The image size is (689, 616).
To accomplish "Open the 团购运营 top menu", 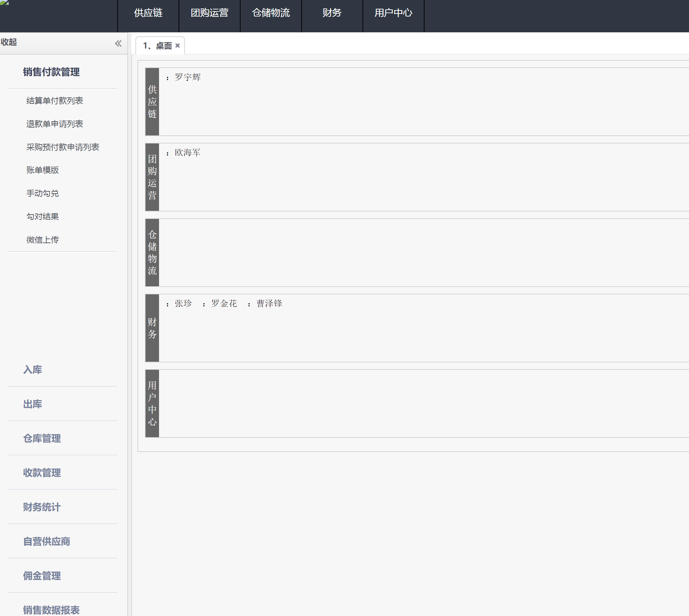I will (x=209, y=13).
